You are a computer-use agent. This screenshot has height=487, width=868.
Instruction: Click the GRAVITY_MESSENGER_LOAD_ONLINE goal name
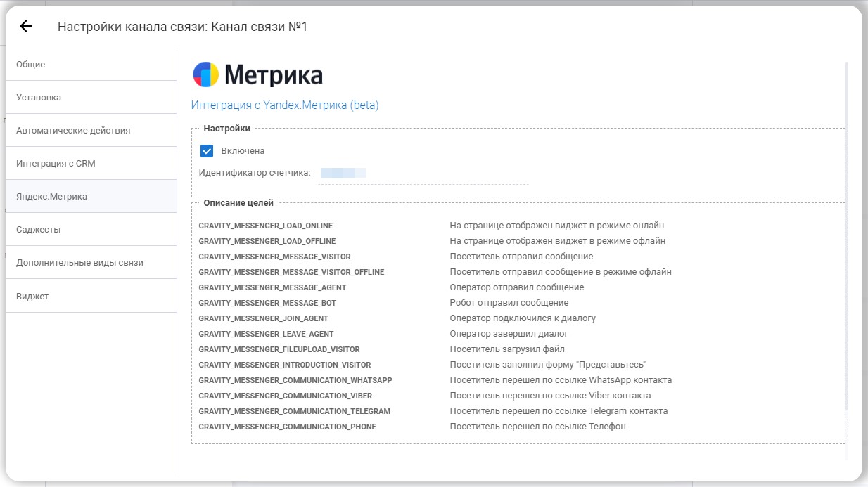point(266,226)
